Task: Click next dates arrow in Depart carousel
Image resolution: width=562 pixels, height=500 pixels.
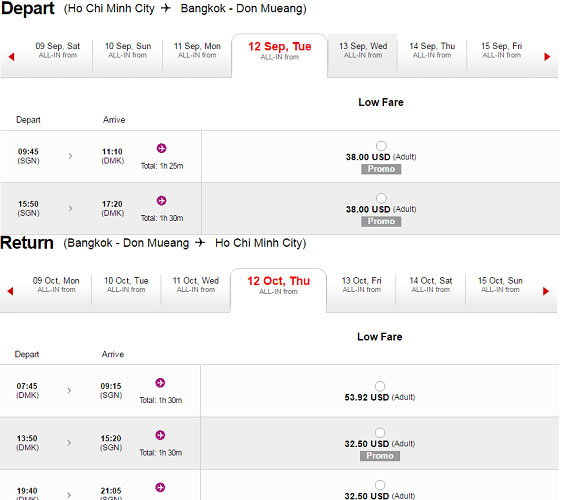Action: click(x=547, y=57)
